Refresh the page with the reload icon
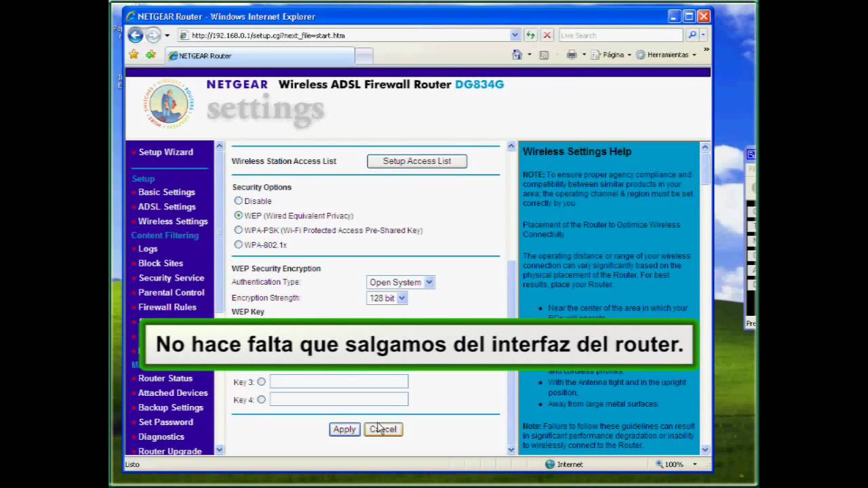Image resolution: width=868 pixels, height=488 pixels. pos(530,35)
